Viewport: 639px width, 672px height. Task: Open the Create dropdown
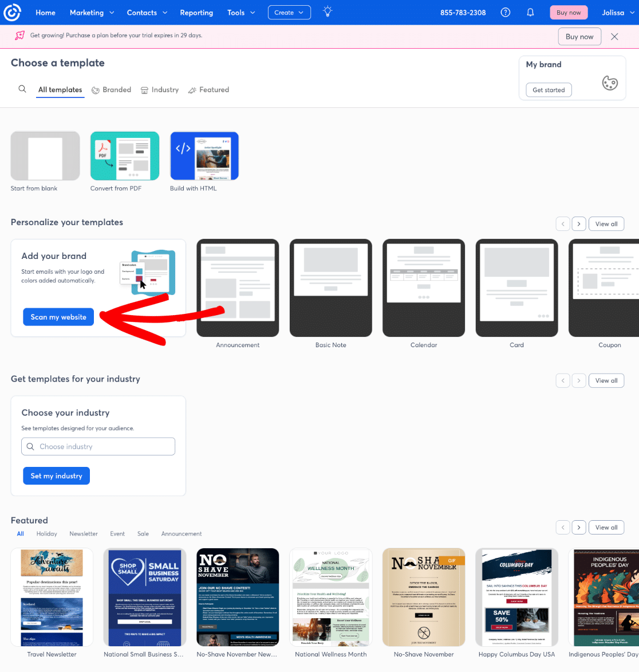pyautogui.click(x=289, y=12)
